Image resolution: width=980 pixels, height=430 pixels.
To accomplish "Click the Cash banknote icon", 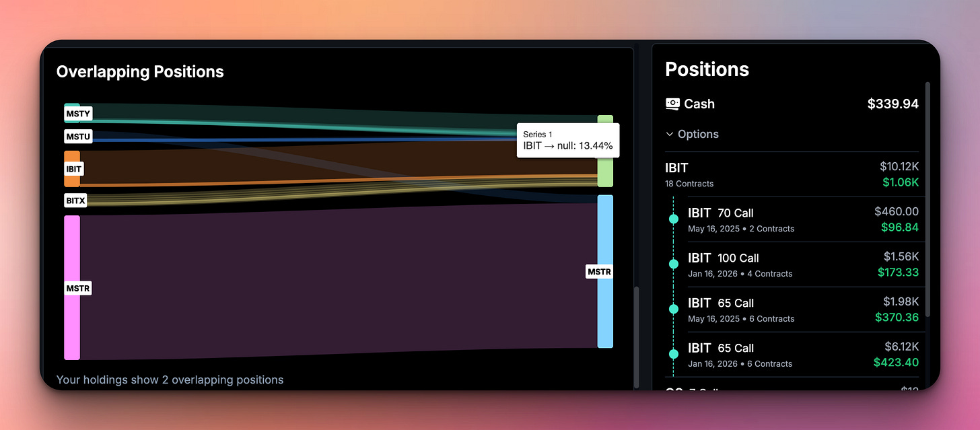I will point(672,104).
